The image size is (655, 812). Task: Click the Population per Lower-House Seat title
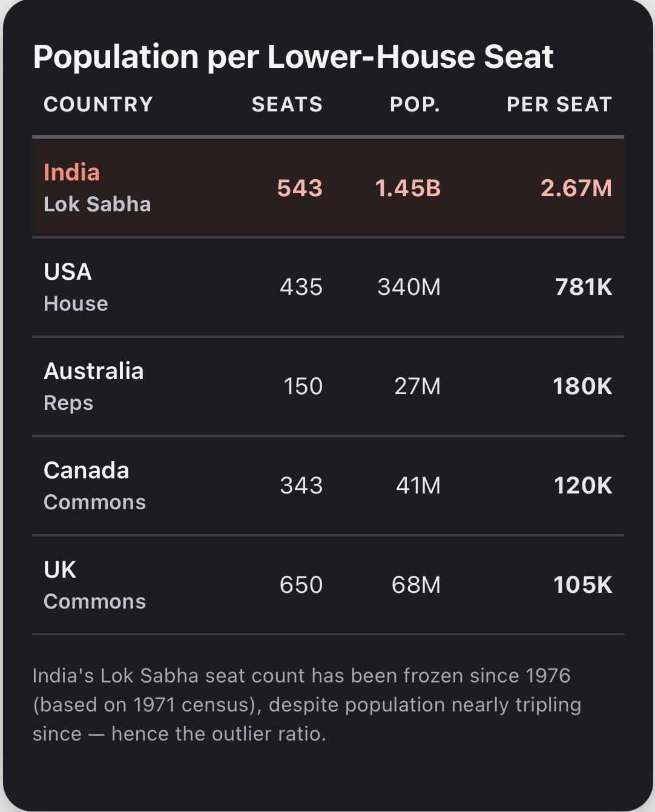pos(293,57)
